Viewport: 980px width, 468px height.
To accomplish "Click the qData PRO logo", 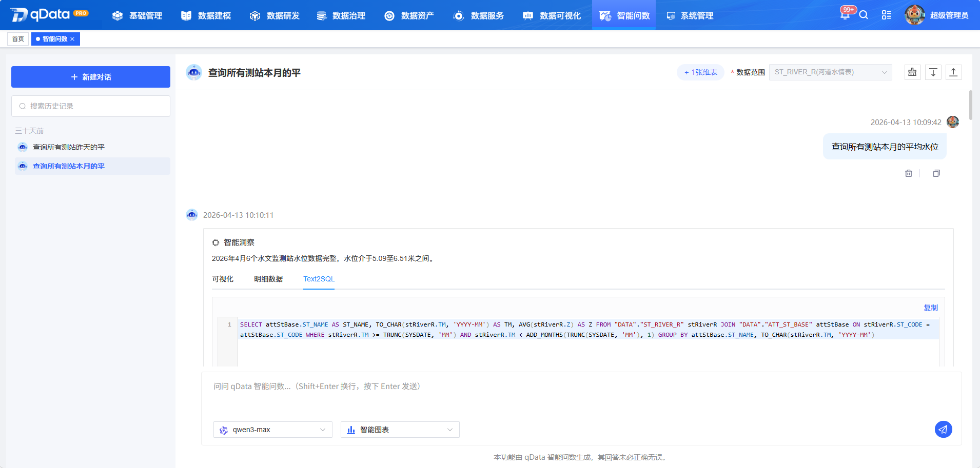I will coord(50,14).
